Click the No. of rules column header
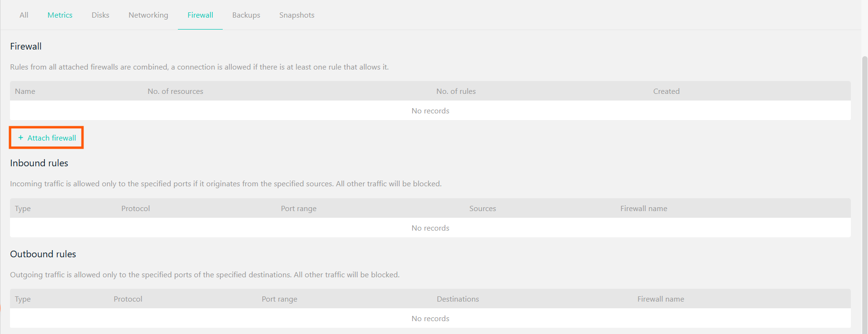 coord(455,91)
